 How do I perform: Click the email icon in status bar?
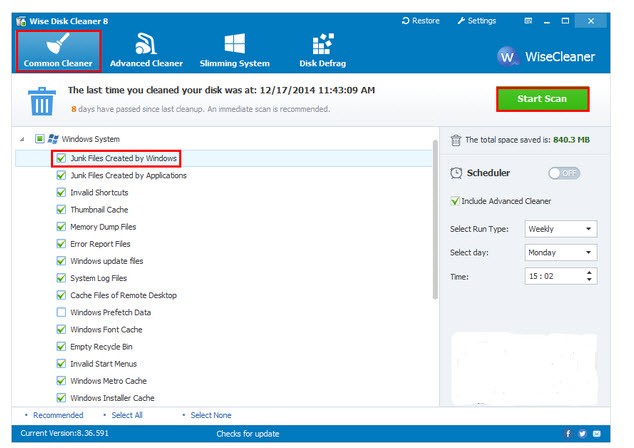click(596, 434)
